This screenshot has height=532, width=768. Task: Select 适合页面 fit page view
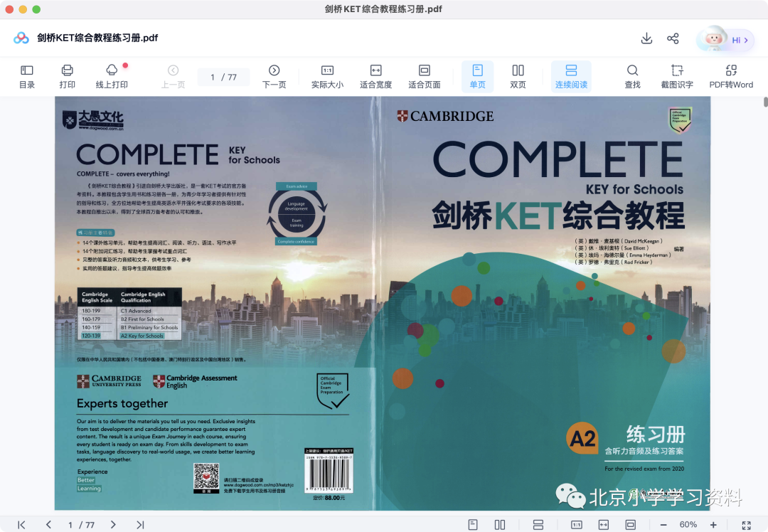click(424, 77)
